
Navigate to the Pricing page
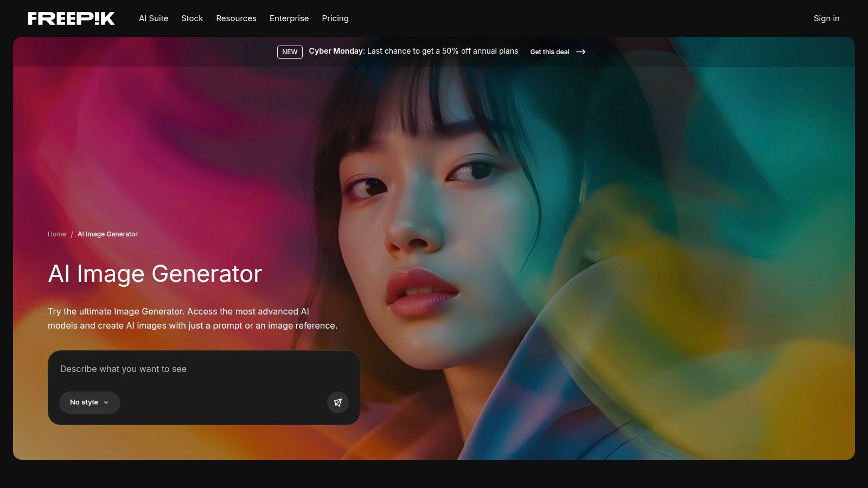click(x=335, y=18)
